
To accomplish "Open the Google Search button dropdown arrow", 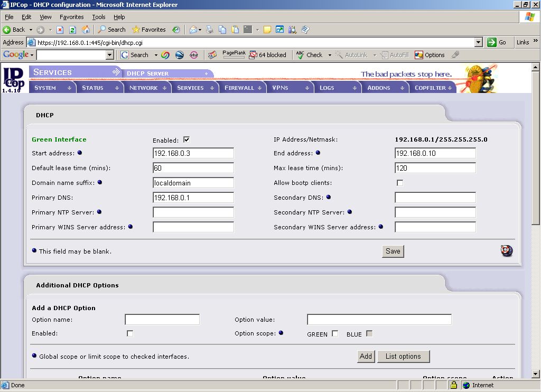I will click(156, 55).
